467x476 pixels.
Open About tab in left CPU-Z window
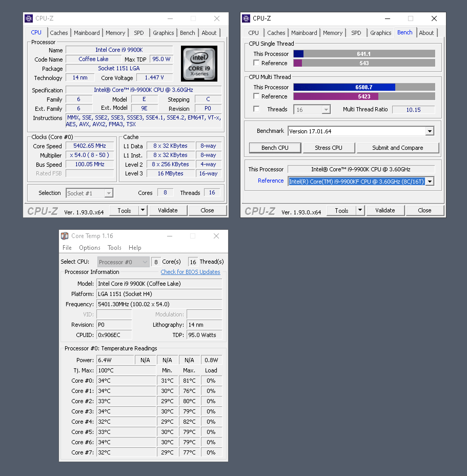(209, 33)
